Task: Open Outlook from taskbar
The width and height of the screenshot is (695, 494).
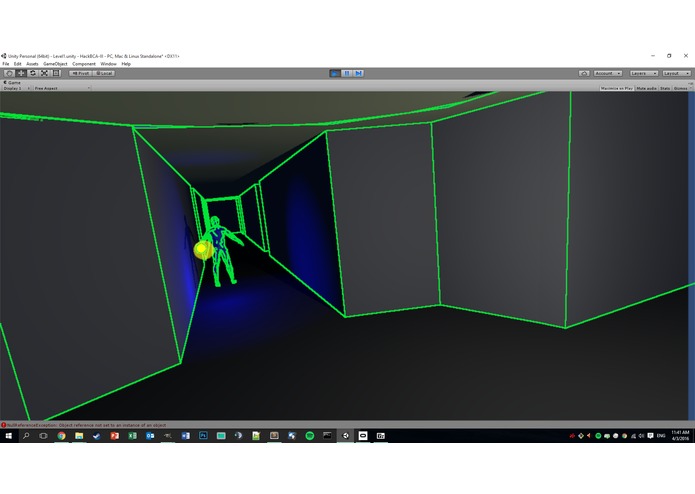Action: [150, 436]
